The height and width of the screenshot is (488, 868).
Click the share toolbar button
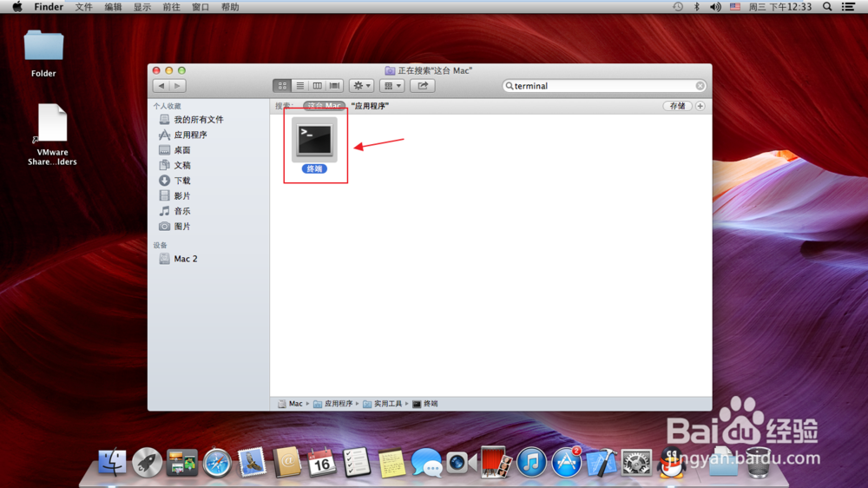coord(423,86)
